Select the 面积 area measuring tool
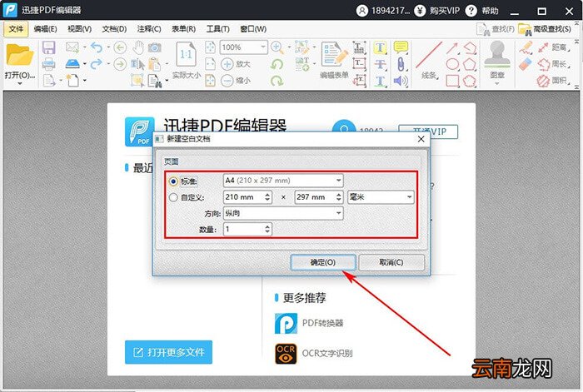Image resolution: width=583 pixels, height=392 pixels. coord(554,80)
